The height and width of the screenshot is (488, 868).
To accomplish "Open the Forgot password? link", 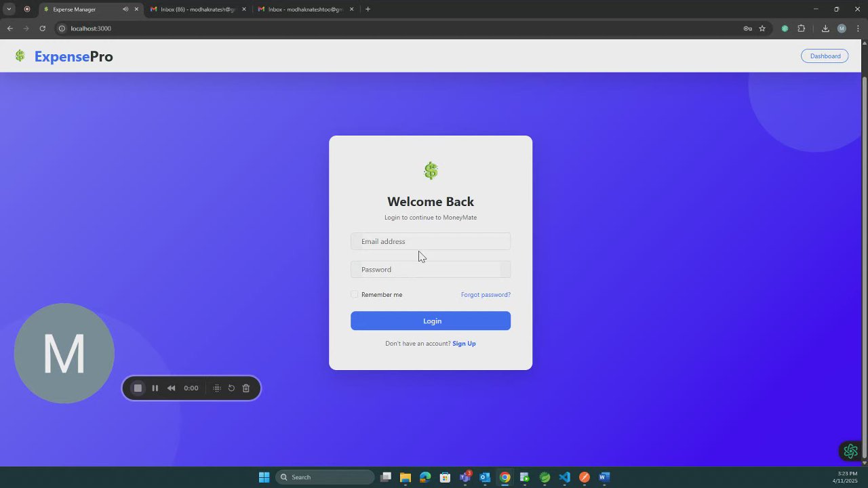I will coord(486,295).
